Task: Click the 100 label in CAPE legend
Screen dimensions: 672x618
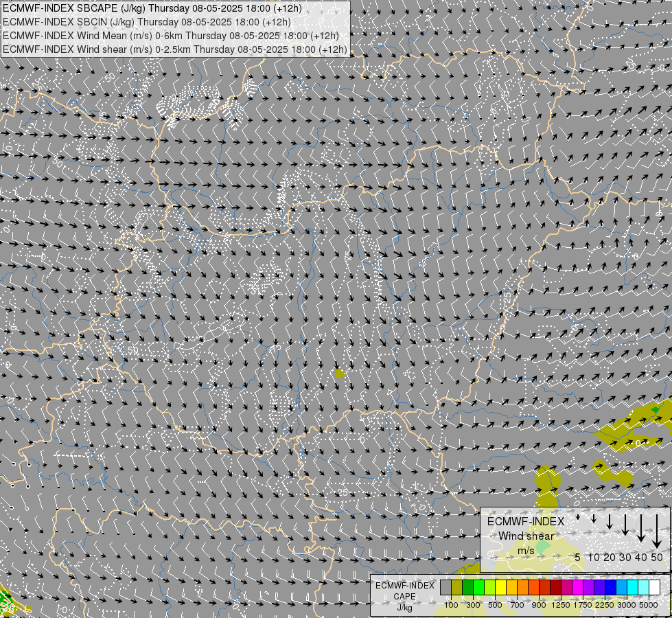Action: pos(451,605)
